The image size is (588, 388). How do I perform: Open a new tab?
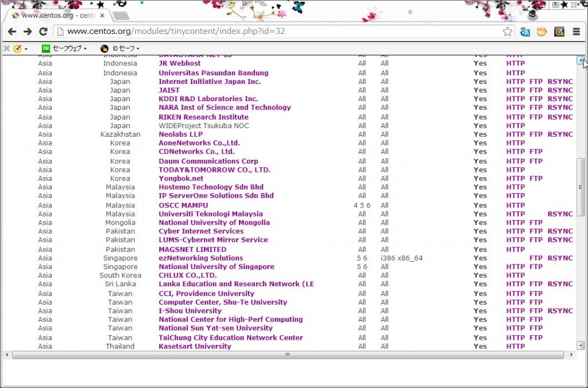121,16
